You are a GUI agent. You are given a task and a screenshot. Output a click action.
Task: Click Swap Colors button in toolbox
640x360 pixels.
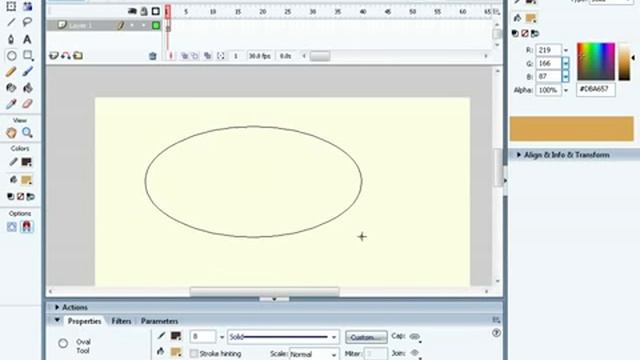pos(31,197)
